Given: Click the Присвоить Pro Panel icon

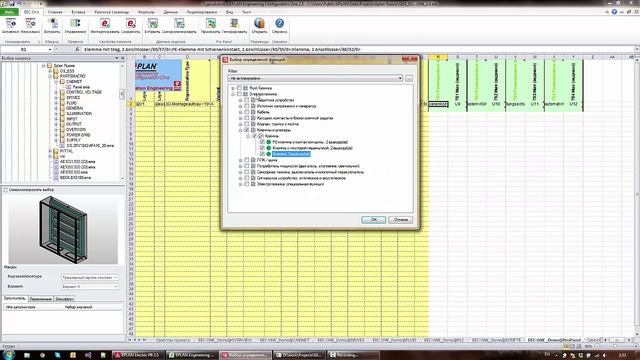Looking at the screenshot, I should (x=211, y=24).
